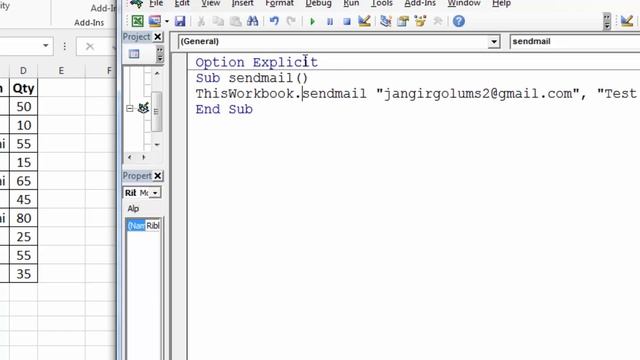Image resolution: width=640 pixels, height=360 pixels.
Task: Open the Object Browser icon
Action: pyautogui.click(x=420, y=21)
